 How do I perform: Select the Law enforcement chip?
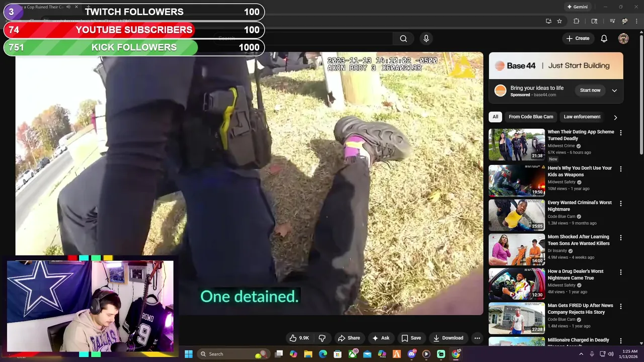[582, 117]
